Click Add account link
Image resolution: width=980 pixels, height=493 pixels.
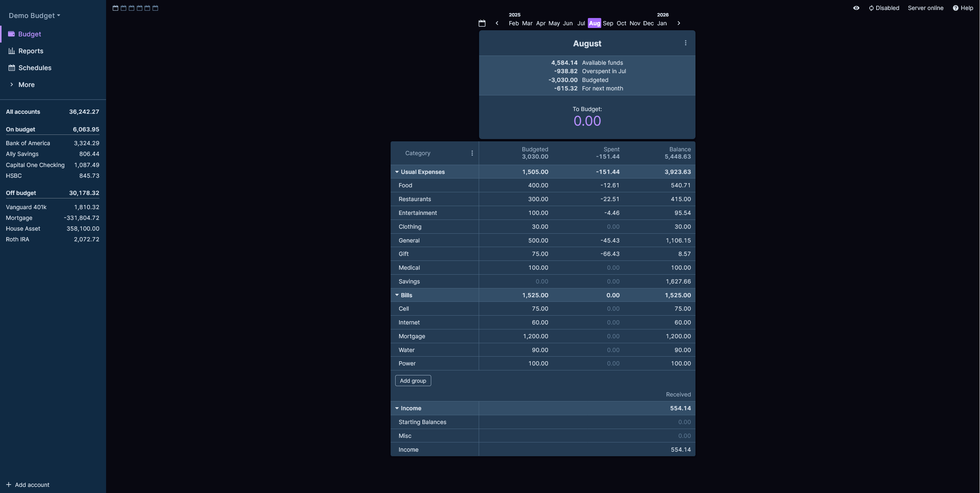pyautogui.click(x=32, y=485)
